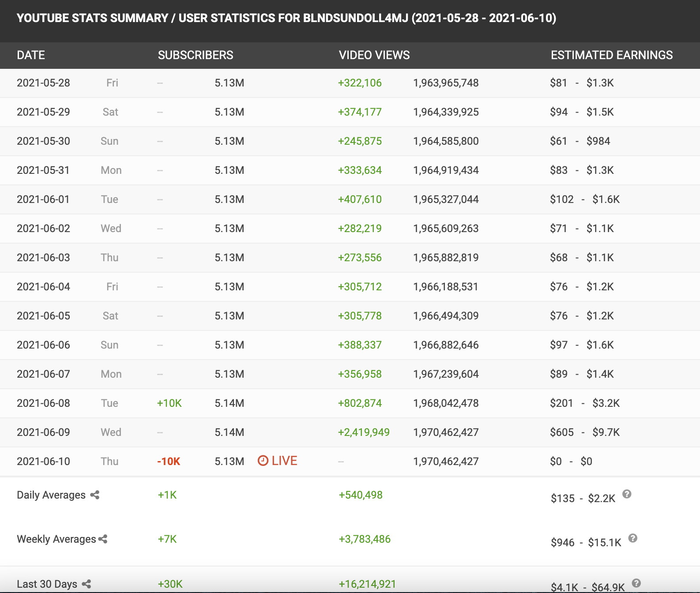Viewport: 700px width, 593px height.
Task: Click view gain +374,177
Action: coord(360,112)
